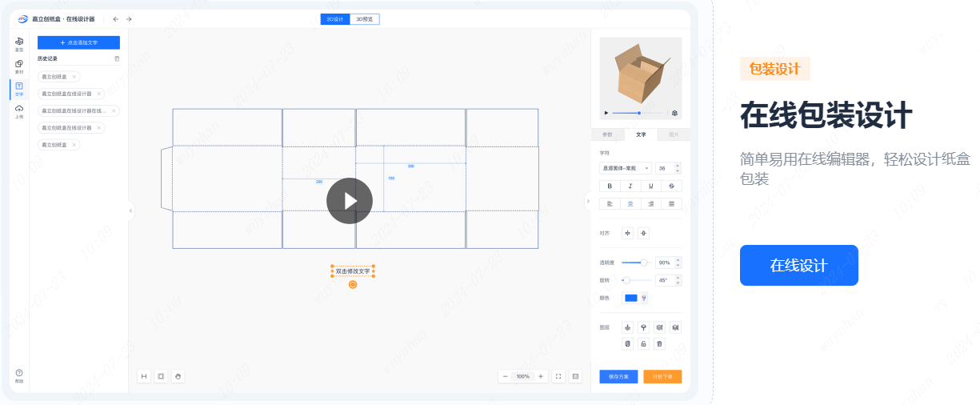This screenshot has width=980, height=405.
Task: Open the 上传 upload sidebar panel
Action: 19,110
